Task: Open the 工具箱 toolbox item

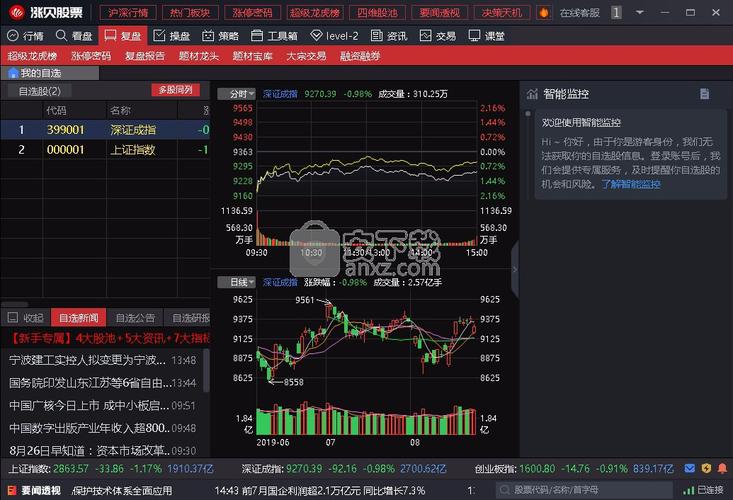Action: pyautogui.click(x=274, y=36)
